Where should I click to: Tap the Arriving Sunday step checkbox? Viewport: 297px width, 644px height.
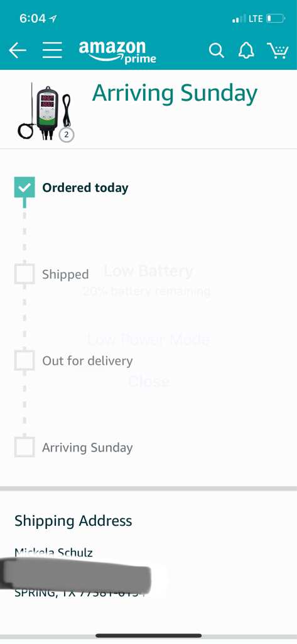24,447
